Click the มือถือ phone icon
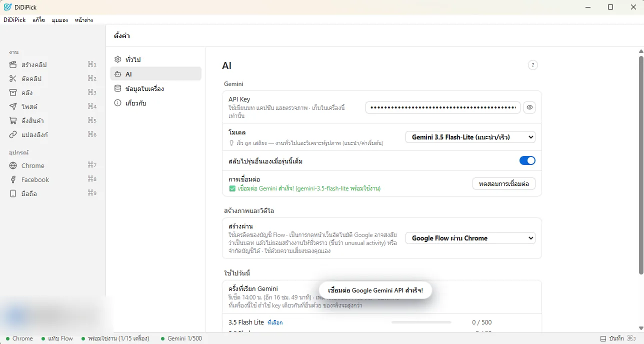The height and width of the screenshot is (344, 644). [13, 193]
